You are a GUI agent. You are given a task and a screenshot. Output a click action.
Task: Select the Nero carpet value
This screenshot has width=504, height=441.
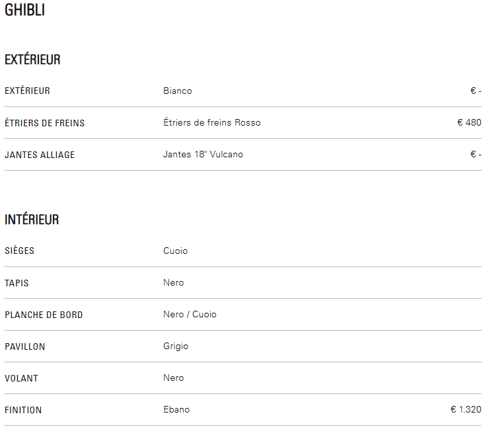tap(174, 283)
